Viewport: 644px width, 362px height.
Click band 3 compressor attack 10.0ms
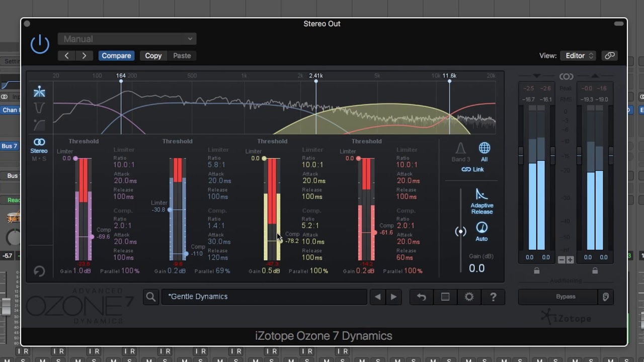313,242
